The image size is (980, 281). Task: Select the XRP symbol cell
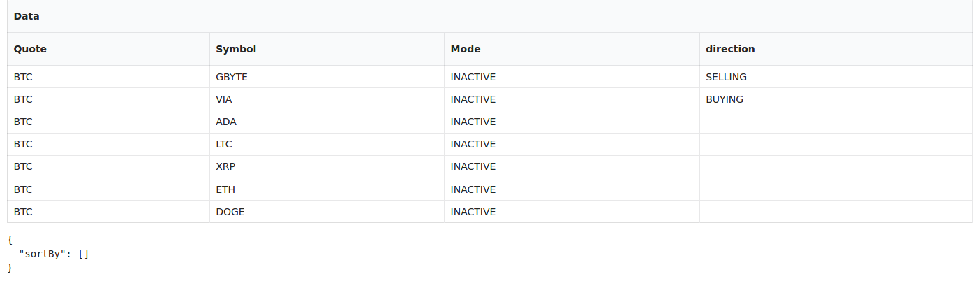pyautogui.click(x=327, y=166)
